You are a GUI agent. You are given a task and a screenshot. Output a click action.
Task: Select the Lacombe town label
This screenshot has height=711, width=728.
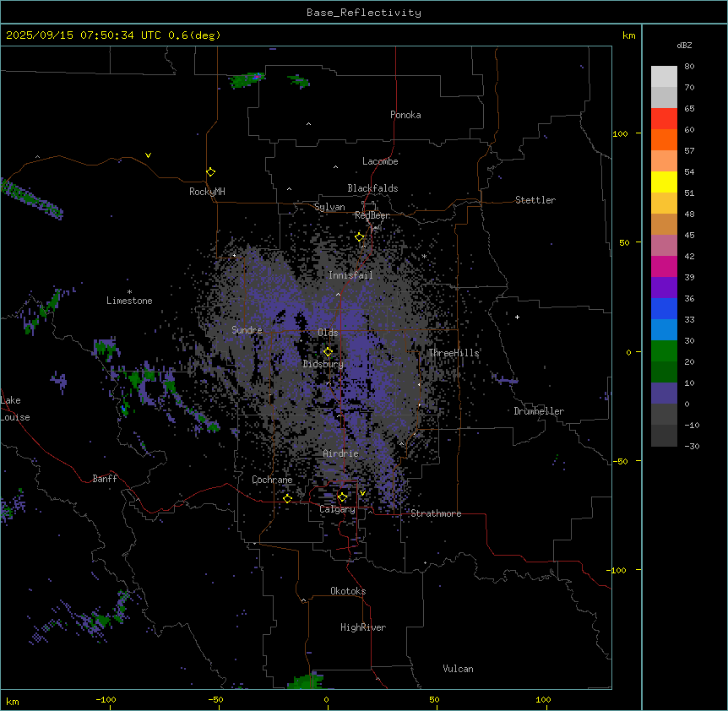(380, 161)
